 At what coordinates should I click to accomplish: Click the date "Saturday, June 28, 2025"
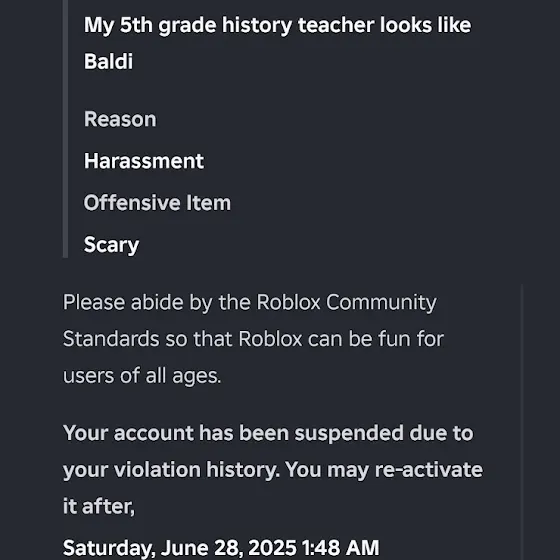pos(180,548)
